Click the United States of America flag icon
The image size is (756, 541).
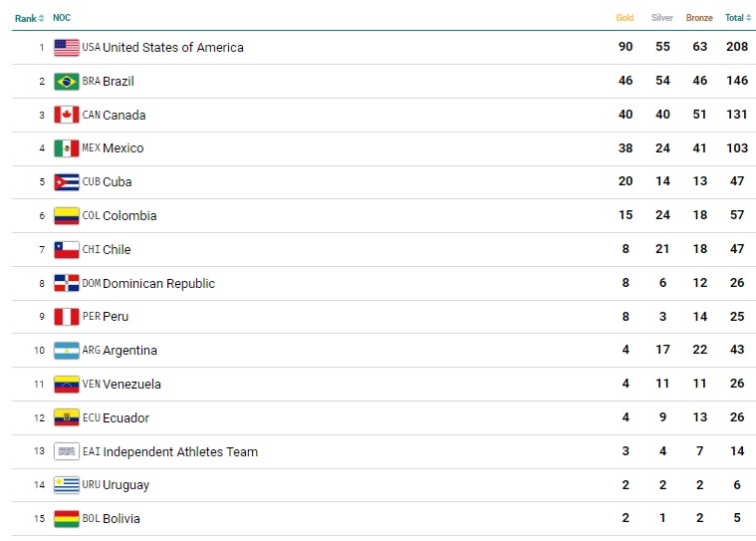(x=67, y=47)
